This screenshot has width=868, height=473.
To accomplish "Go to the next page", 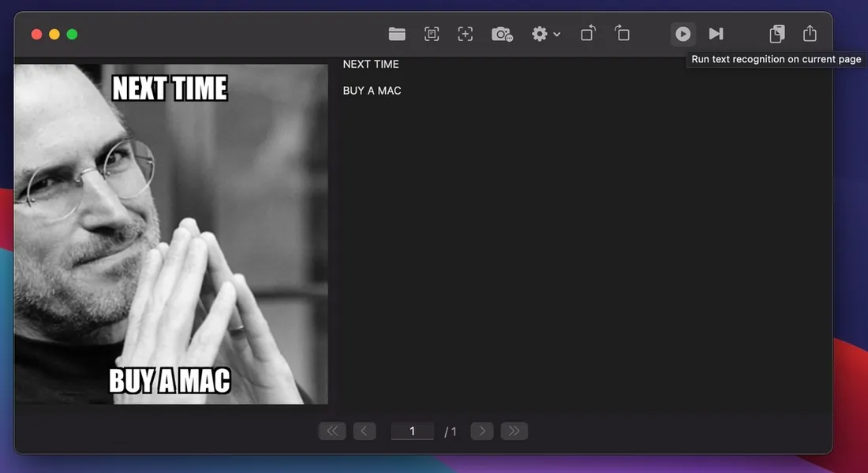I will 482,431.
